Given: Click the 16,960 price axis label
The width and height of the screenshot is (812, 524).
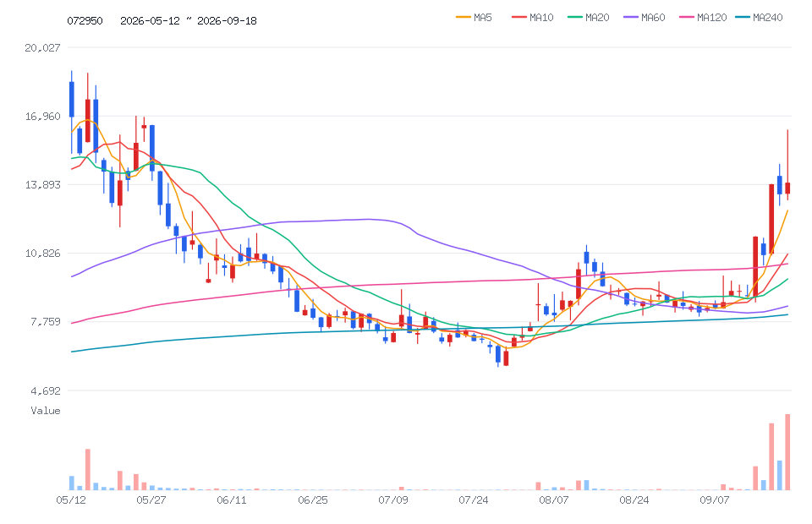Looking at the screenshot, I should point(42,117).
